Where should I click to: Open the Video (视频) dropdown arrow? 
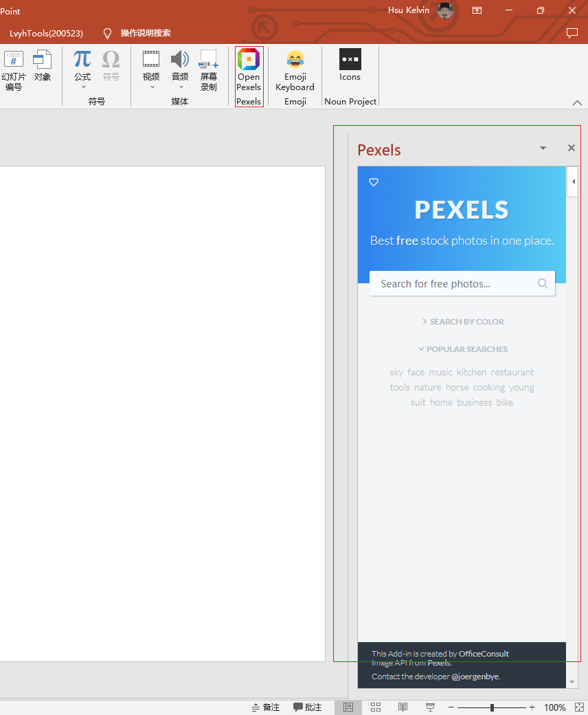point(152,87)
